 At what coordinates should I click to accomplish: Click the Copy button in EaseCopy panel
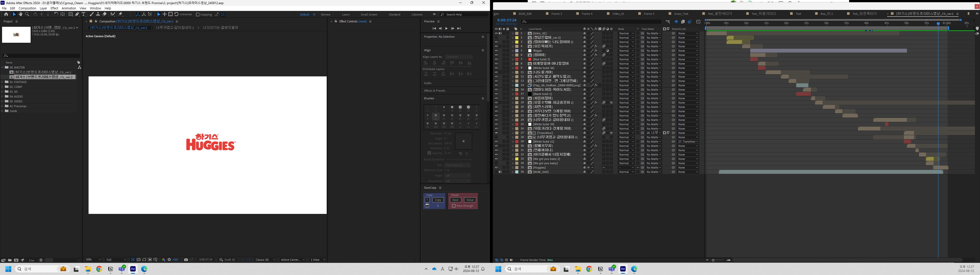[x=438, y=199]
